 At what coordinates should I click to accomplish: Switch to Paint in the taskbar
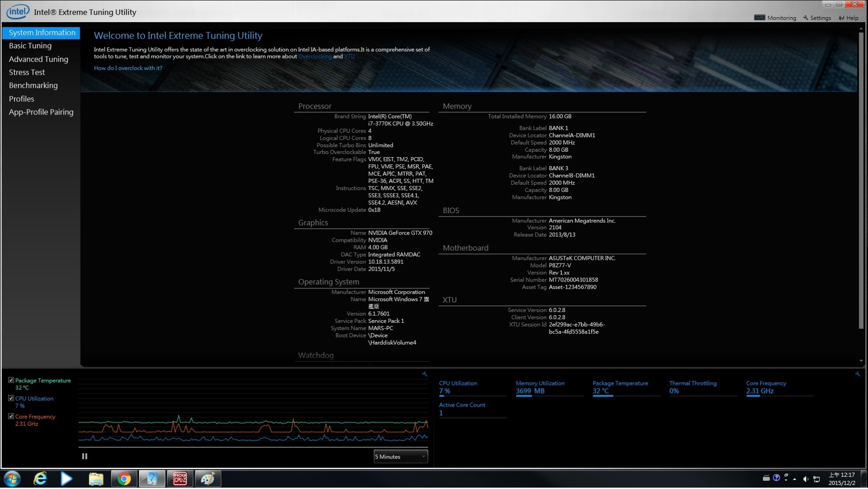(208, 479)
